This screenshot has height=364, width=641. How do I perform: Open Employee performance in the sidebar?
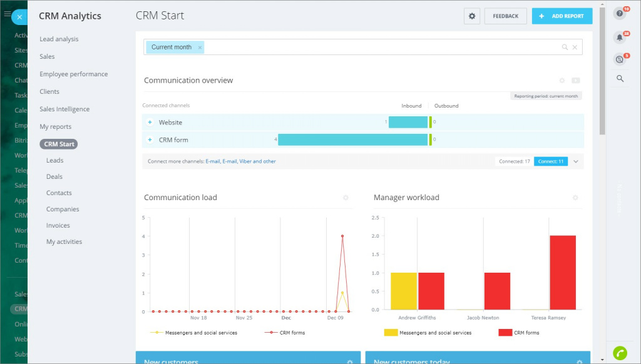(x=74, y=74)
